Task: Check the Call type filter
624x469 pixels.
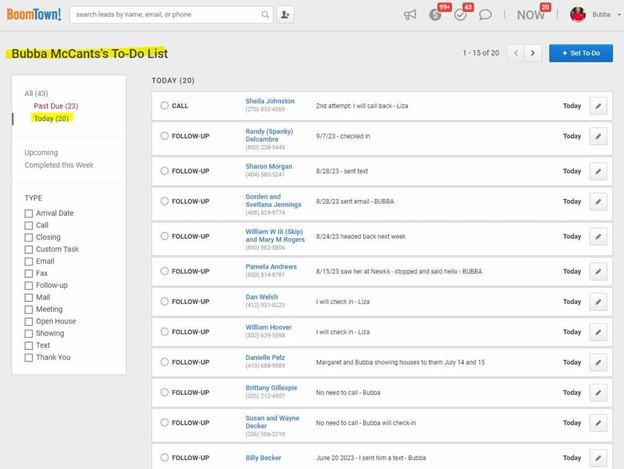Action: point(29,226)
